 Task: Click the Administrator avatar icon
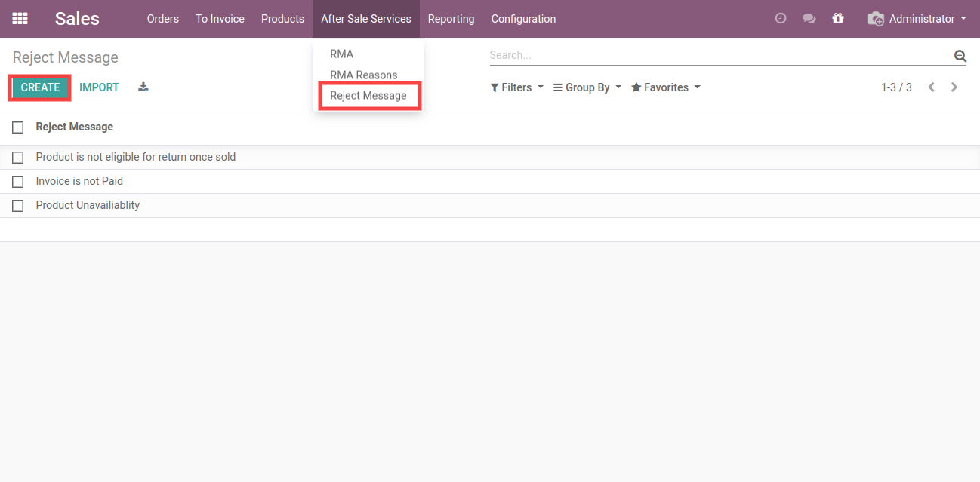876,19
